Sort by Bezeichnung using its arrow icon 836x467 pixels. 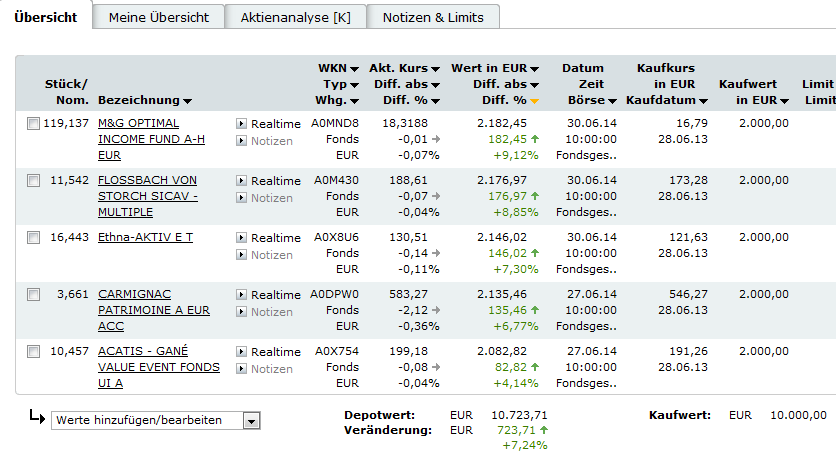point(188,101)
